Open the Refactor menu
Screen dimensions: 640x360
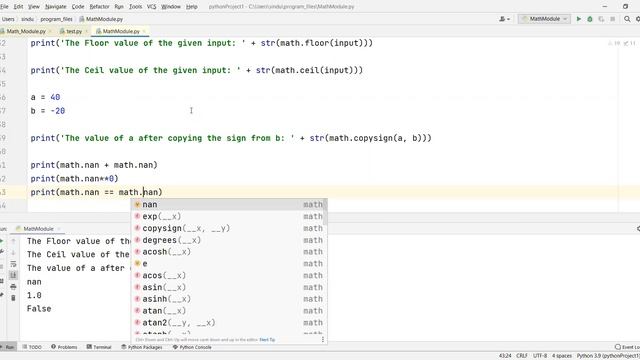pos(100,7)
